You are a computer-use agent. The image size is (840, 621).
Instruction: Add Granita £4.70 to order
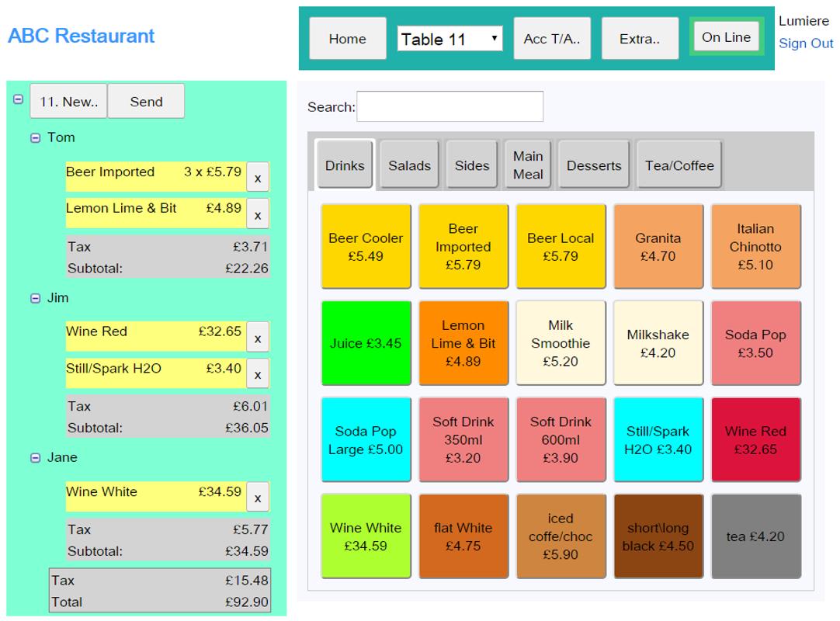[658, 247]
